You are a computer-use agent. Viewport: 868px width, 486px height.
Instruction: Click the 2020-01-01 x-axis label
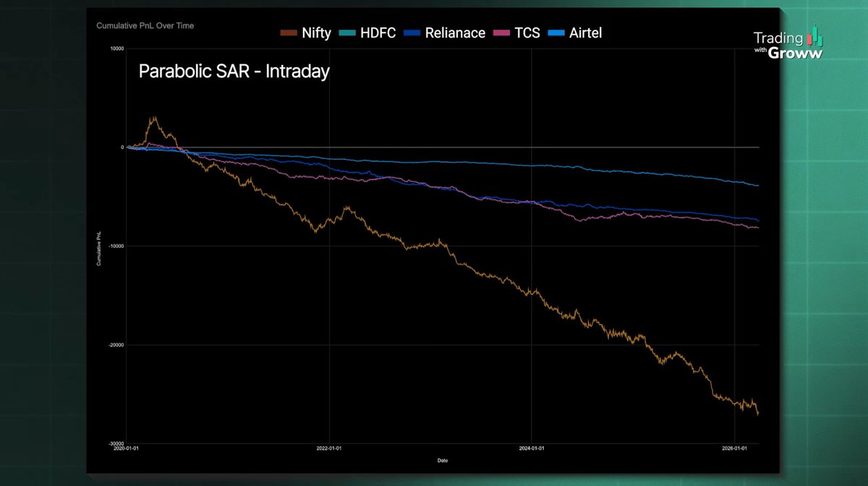[x=127, y=449]
